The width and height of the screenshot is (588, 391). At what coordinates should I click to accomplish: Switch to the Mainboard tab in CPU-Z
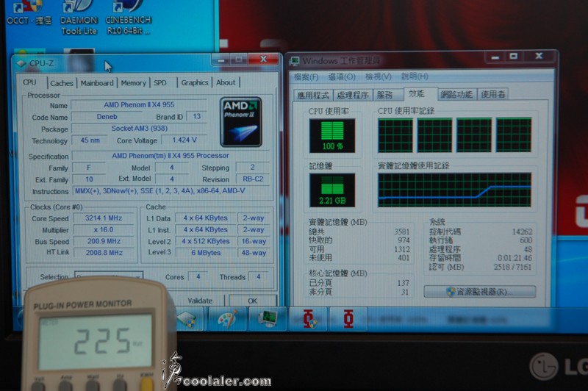coord(97,83)
